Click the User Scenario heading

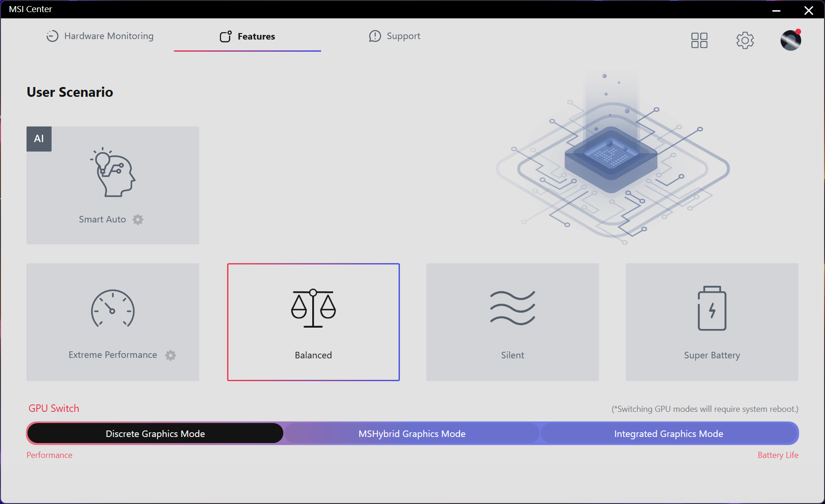(x=70, y=92)
